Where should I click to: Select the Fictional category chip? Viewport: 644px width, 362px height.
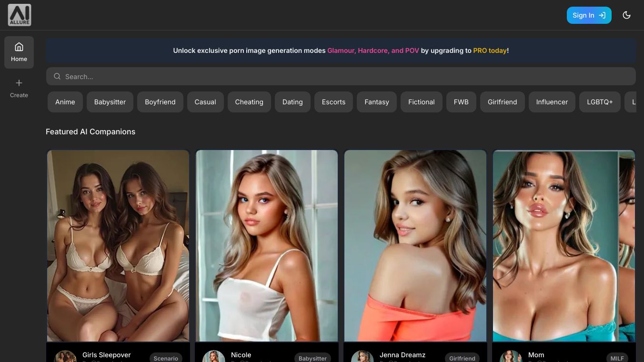pyautogui.click(x=422, y=102)
